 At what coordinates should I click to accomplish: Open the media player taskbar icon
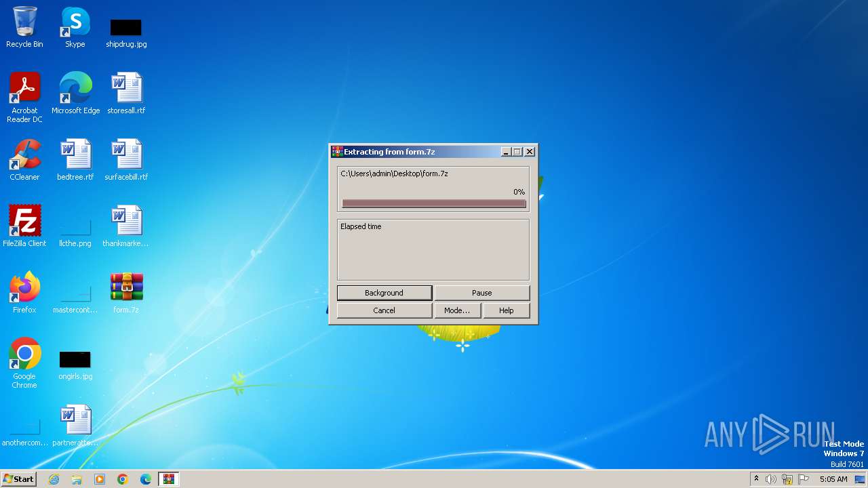tap(100, 479)
